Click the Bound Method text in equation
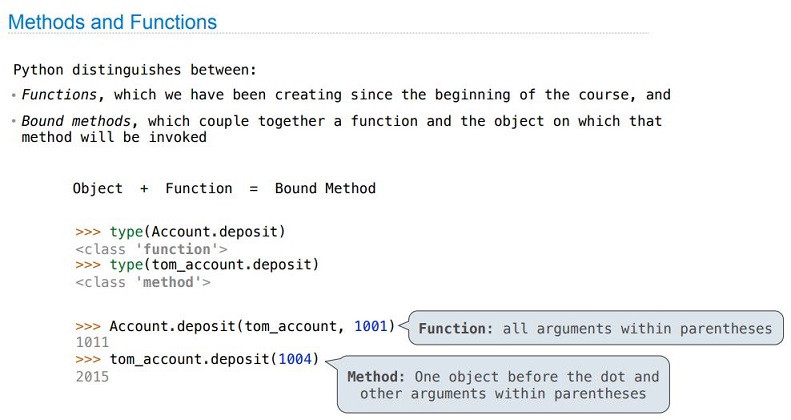Image resolution: width=791 pixels, height=420 pixels. click(x=325, y=189)
